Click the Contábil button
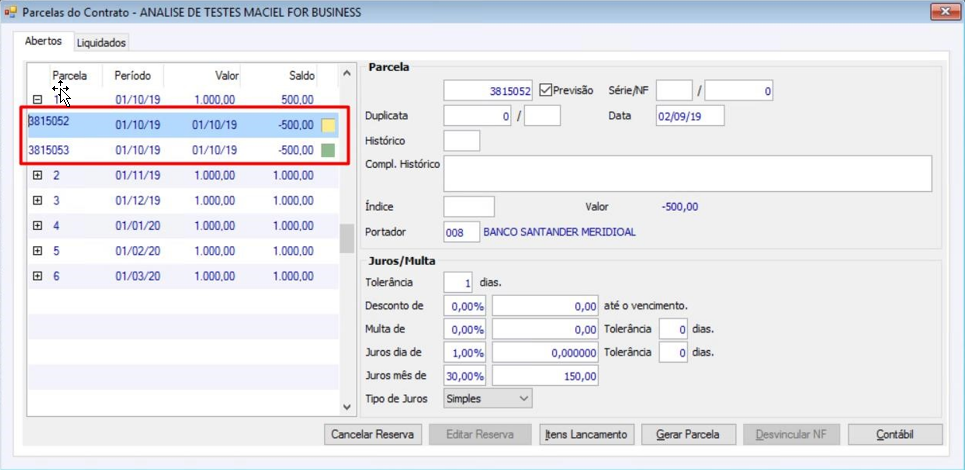The image size is (969, 470). click(x=895, y=434)
